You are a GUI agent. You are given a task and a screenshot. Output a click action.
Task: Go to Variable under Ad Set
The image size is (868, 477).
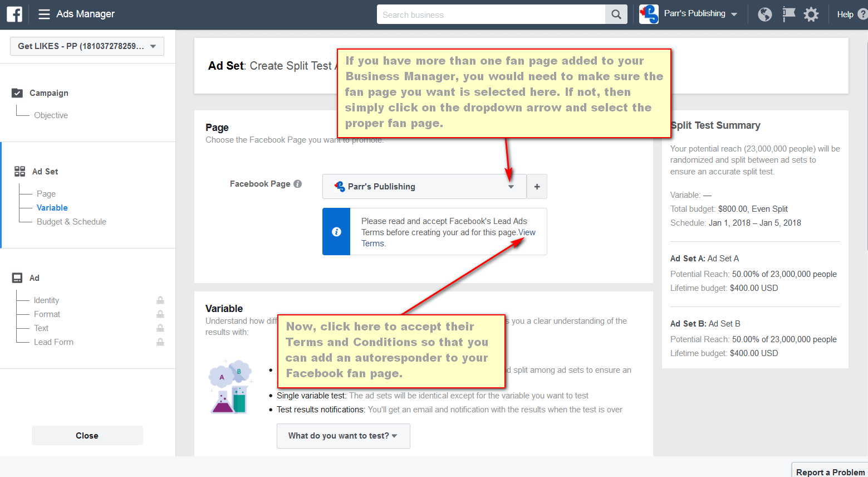(52, 208)
